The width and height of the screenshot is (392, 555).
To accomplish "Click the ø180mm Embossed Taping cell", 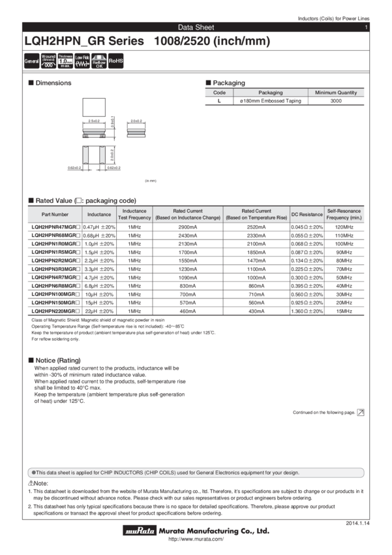I will 271,101.
